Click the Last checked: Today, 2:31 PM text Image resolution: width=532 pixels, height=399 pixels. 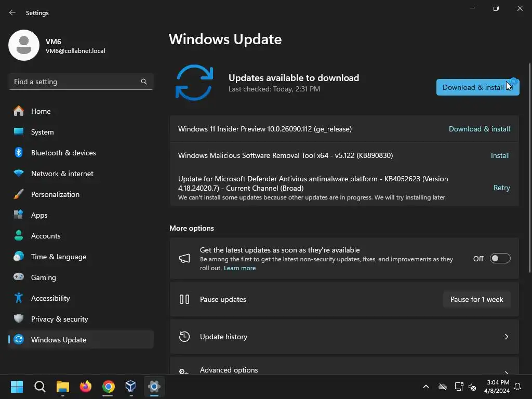point(274,89)
